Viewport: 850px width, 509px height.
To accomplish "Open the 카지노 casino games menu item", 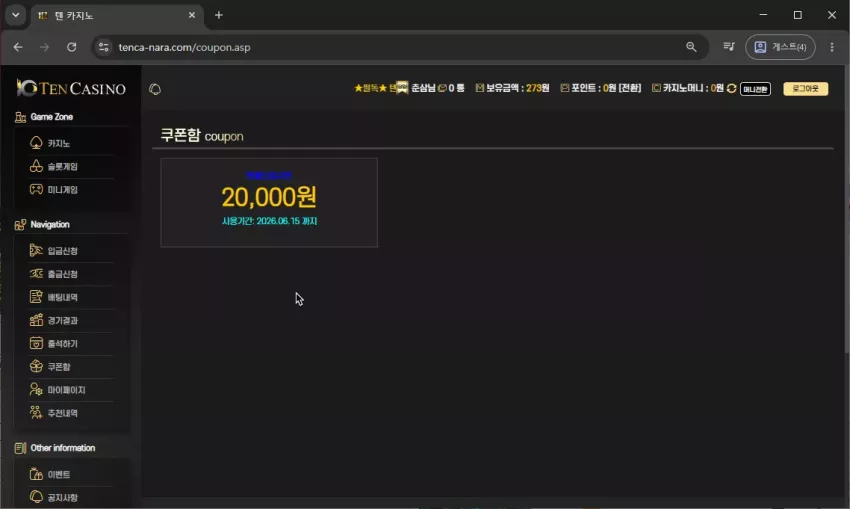I will pyautogui.click(x=59, y=143).
